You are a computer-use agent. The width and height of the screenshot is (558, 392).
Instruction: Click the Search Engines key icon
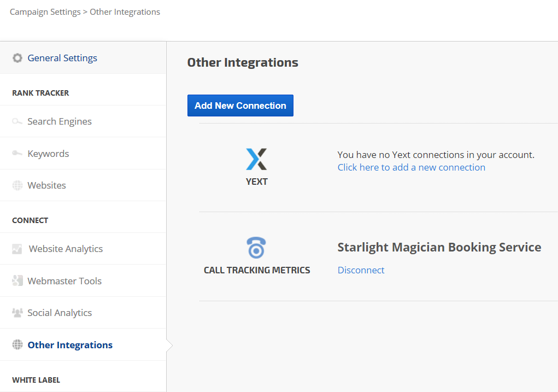[17, 121]
